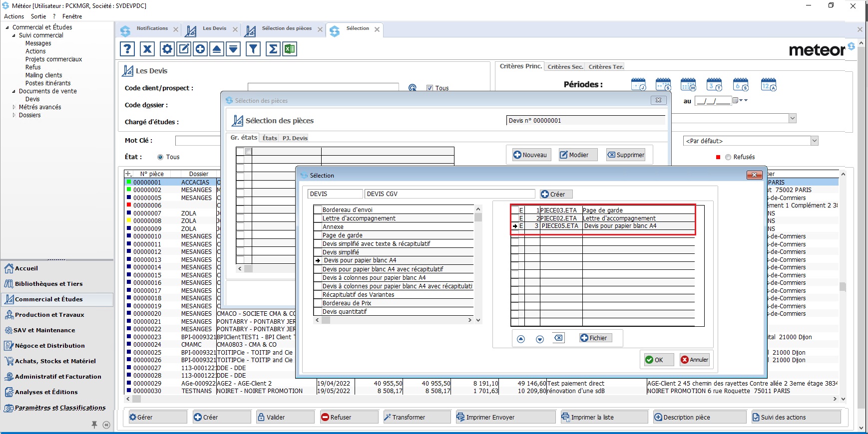Open Achats, Stocks et Matériel module

[55, 361]
